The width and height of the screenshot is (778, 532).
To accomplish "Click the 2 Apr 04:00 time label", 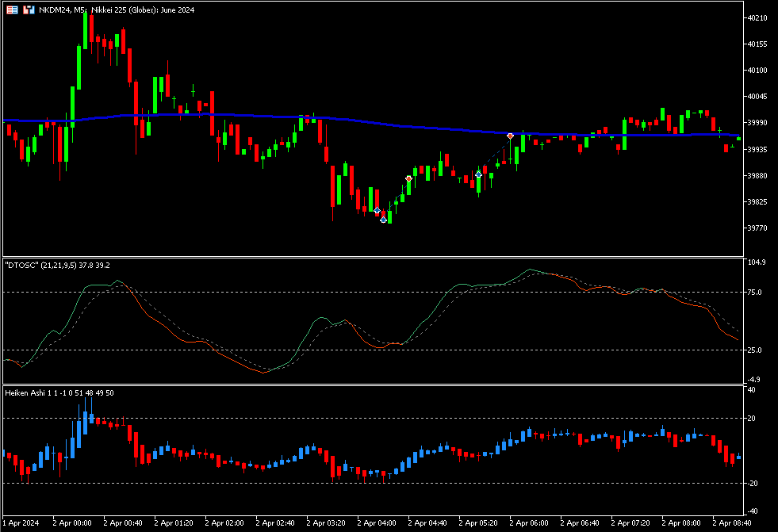I will [x=377, y=523].
